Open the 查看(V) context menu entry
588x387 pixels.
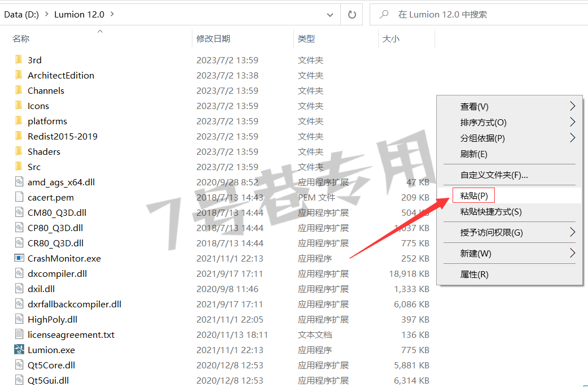point(510,107)
